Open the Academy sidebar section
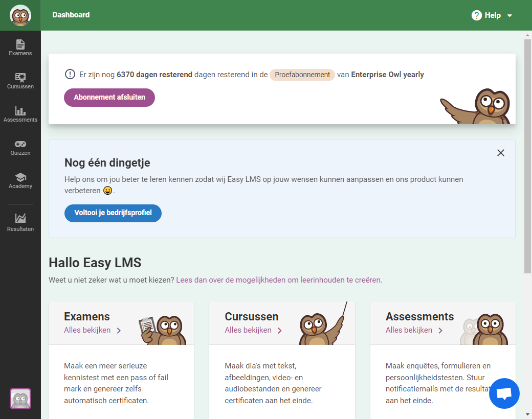 coord(20,181)
